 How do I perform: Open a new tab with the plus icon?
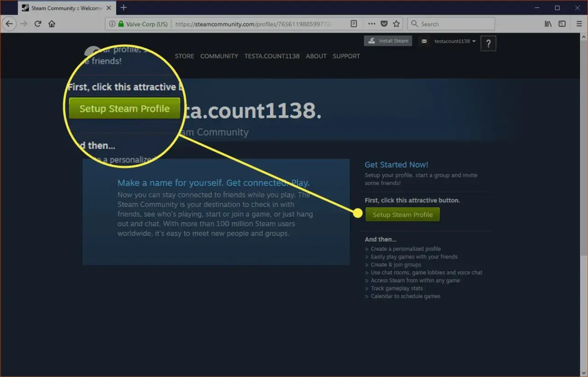[123, 8]
